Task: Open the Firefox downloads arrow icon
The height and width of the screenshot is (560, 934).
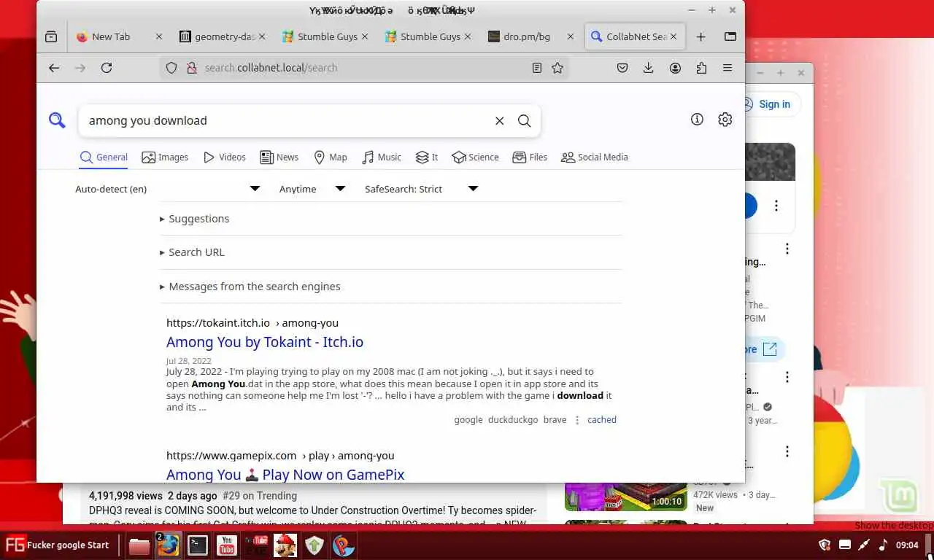Action: point(648,68)
